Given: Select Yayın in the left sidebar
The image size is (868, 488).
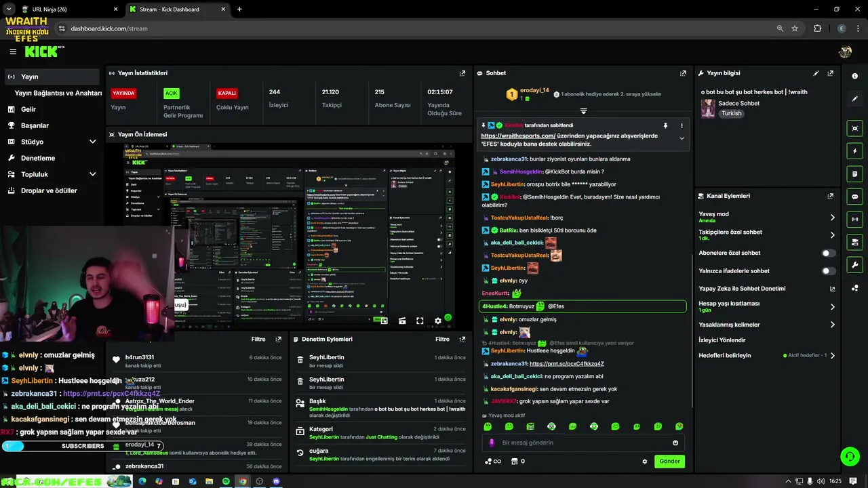Looking at the screenshot, I should tap(52, 77).
